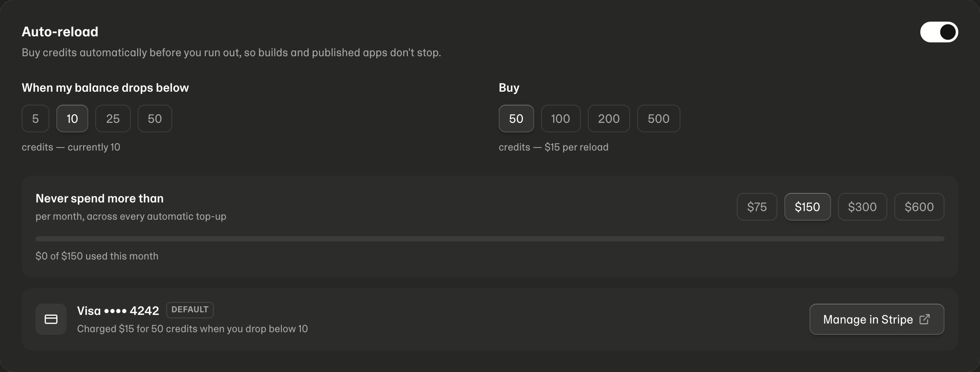Viewport: 980px width, 372px height.
Task: Choose $300 as the monthly cap
Action: [x=863, y=207]
